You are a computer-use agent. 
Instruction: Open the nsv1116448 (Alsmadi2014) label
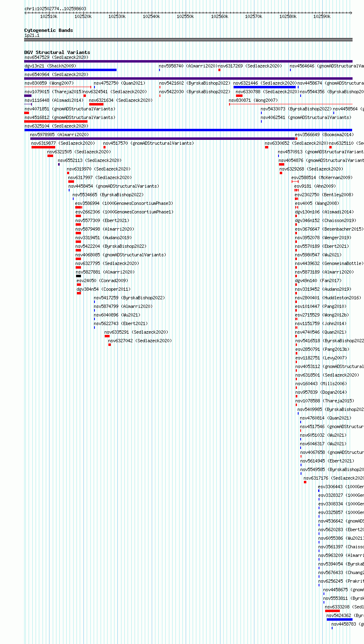pyautogui.click(x=54, y=100)
